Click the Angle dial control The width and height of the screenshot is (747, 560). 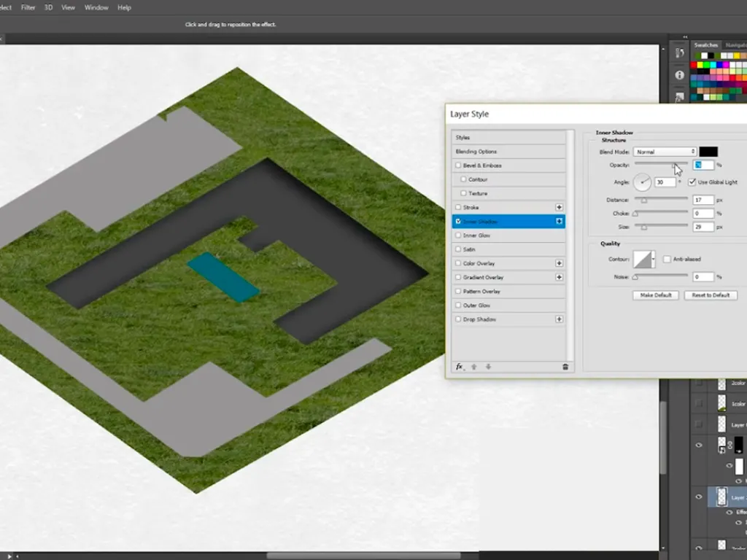[642, 182]
